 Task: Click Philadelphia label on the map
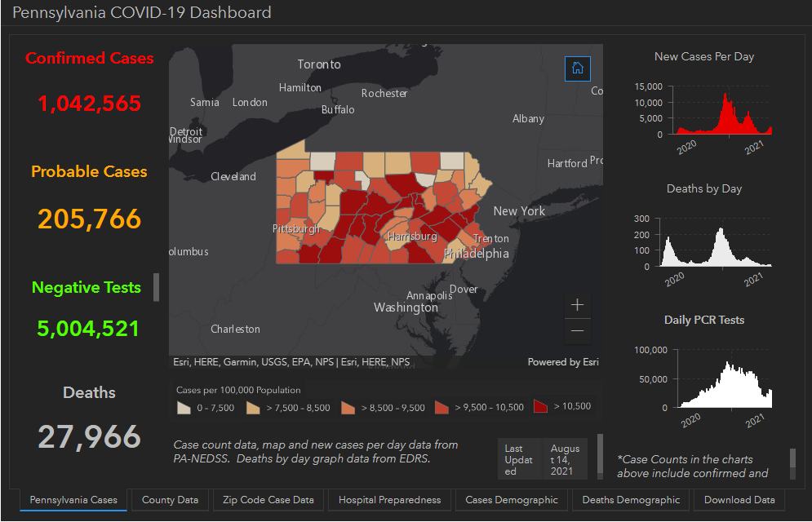[476, 254]
